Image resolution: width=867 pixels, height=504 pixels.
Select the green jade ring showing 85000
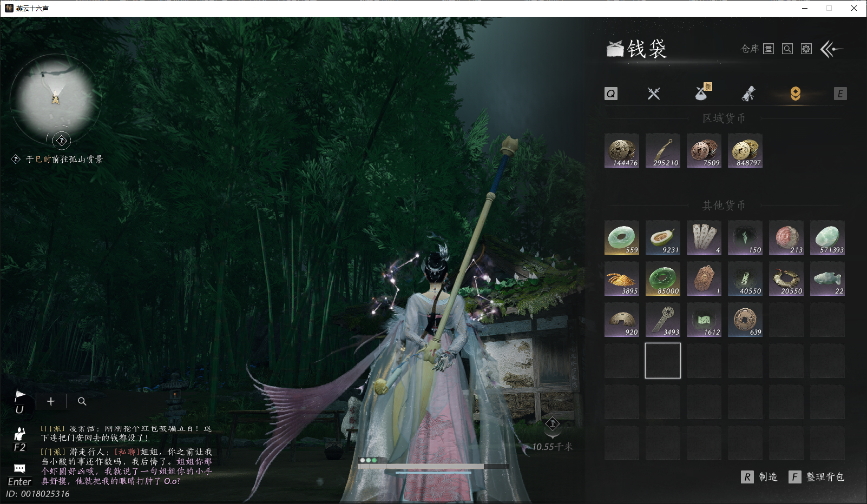pos(663,279)
